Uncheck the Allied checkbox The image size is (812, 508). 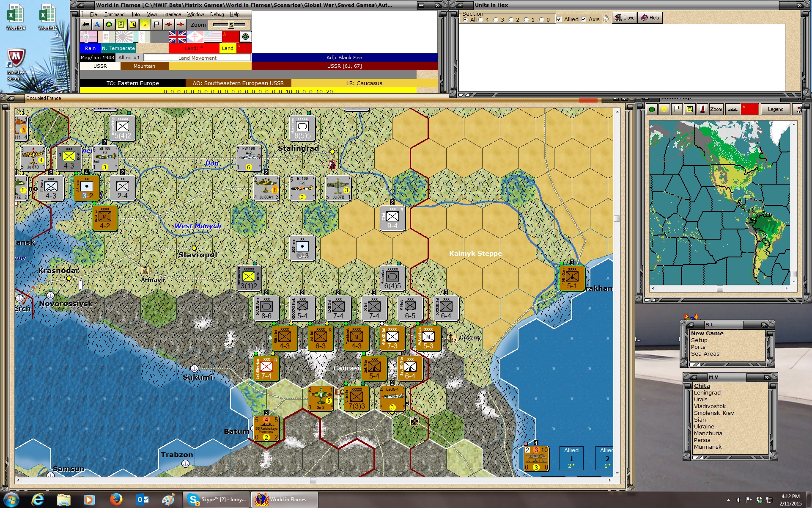(x=559, y=19)
